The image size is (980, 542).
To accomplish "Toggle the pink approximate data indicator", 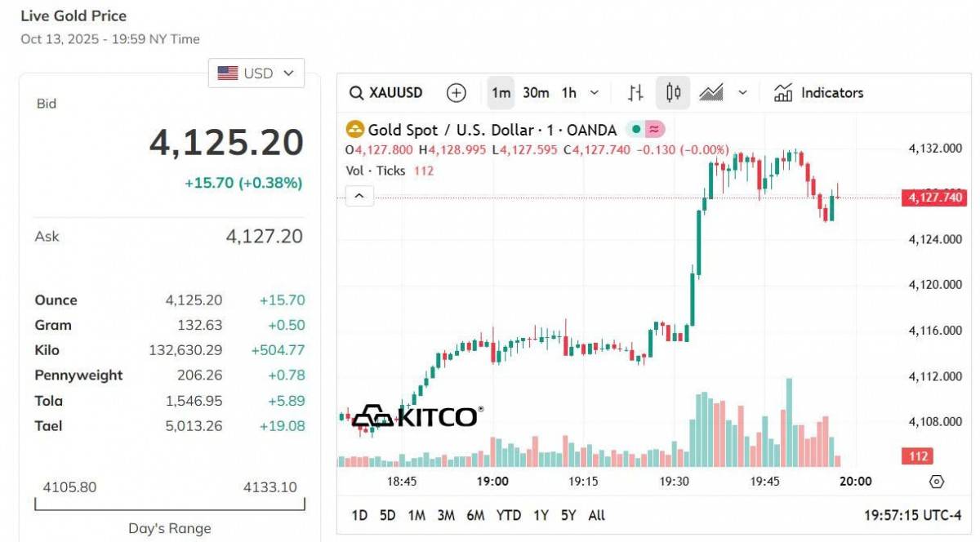I will pyautogui.click(x=654, y=129).
